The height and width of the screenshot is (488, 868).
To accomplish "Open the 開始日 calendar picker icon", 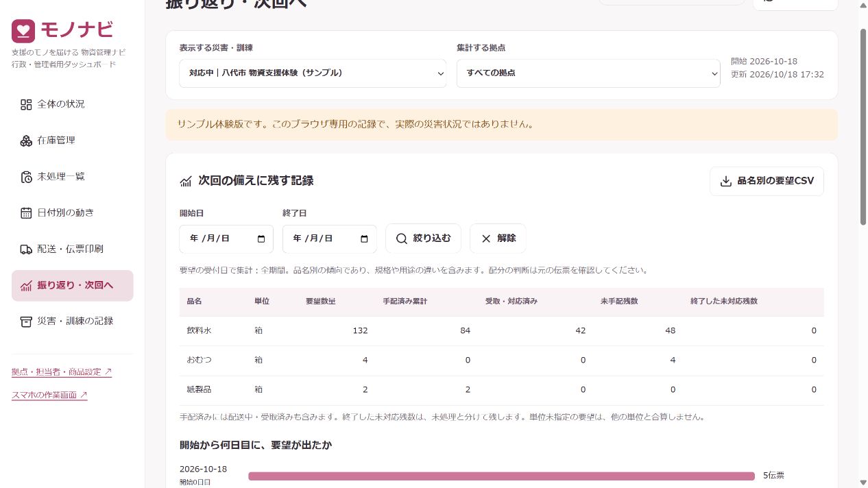I will (x=261, y=239).
